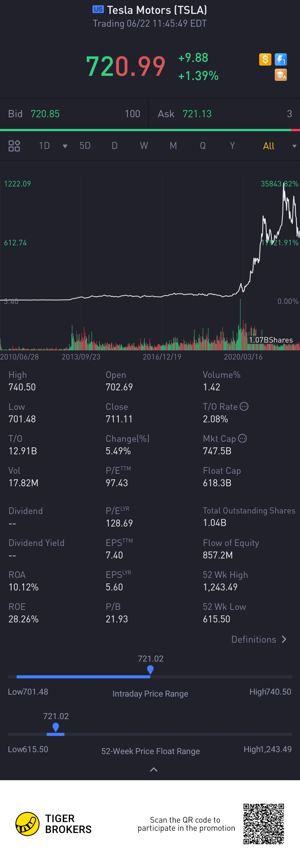Tap the ROA value 10.12%

click(x=24, y=587)
